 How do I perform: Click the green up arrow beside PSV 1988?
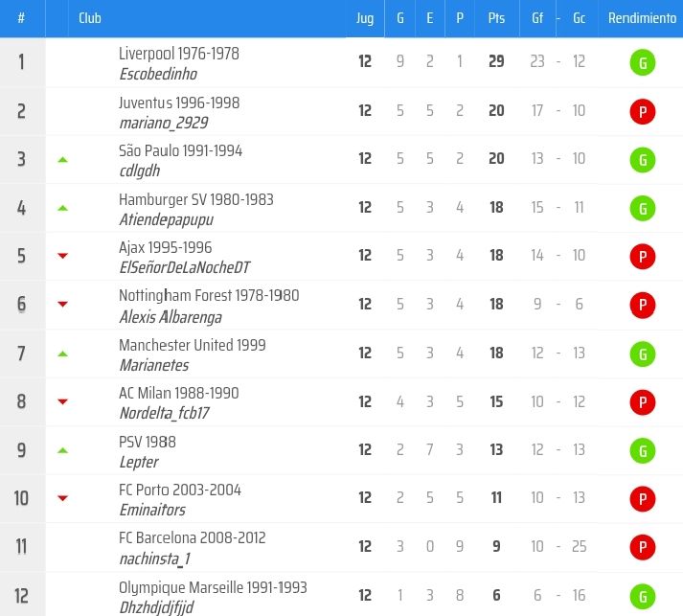point(63,449)
